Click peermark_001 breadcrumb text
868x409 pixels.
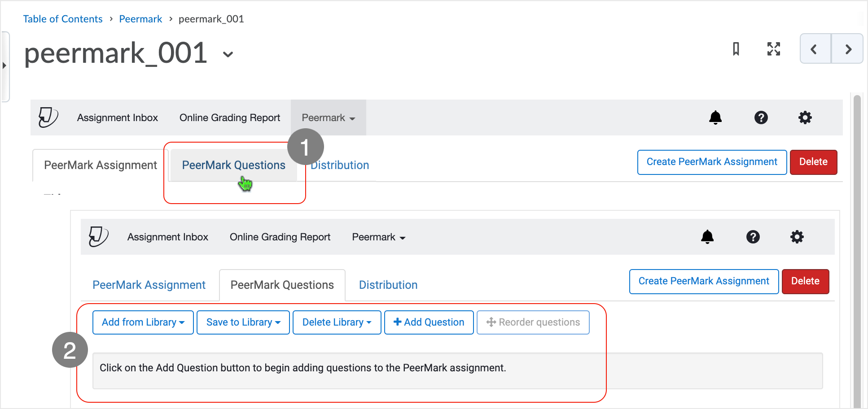(x=211, y=19)
